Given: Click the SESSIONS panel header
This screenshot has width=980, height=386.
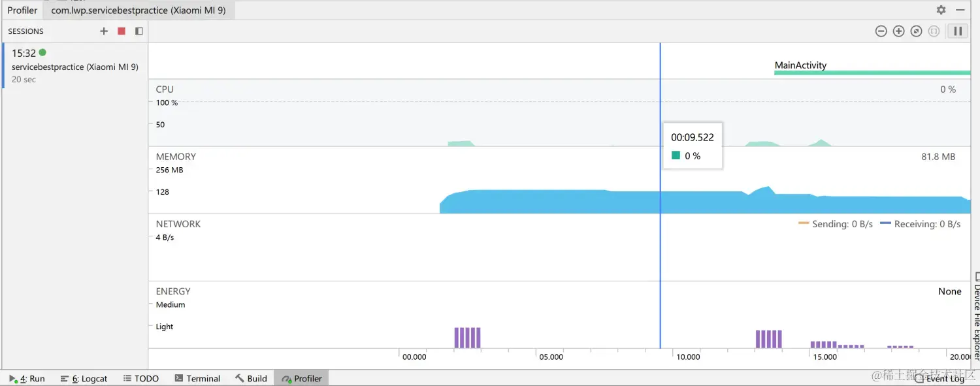Looking at the screenshot, I should pos(26,31).
